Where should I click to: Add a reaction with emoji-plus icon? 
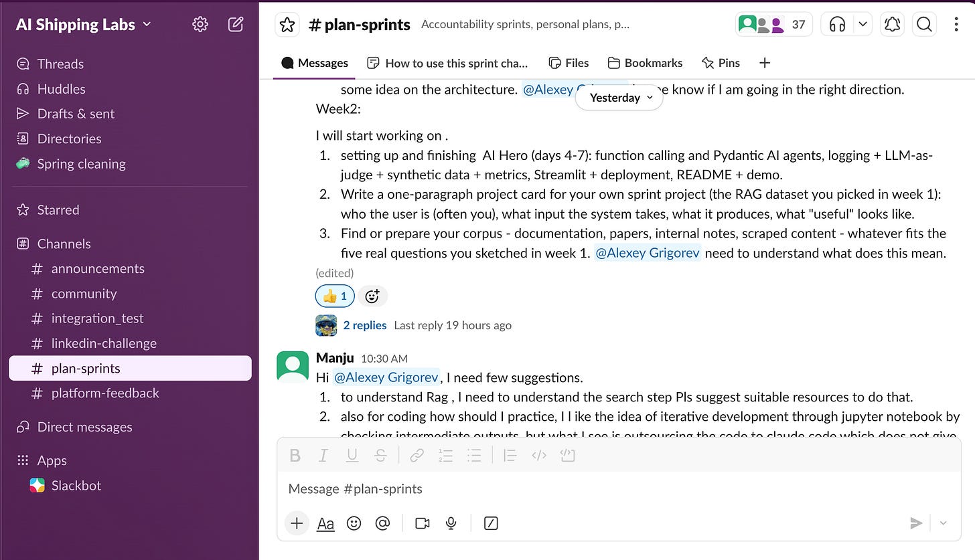pos(372,296)
